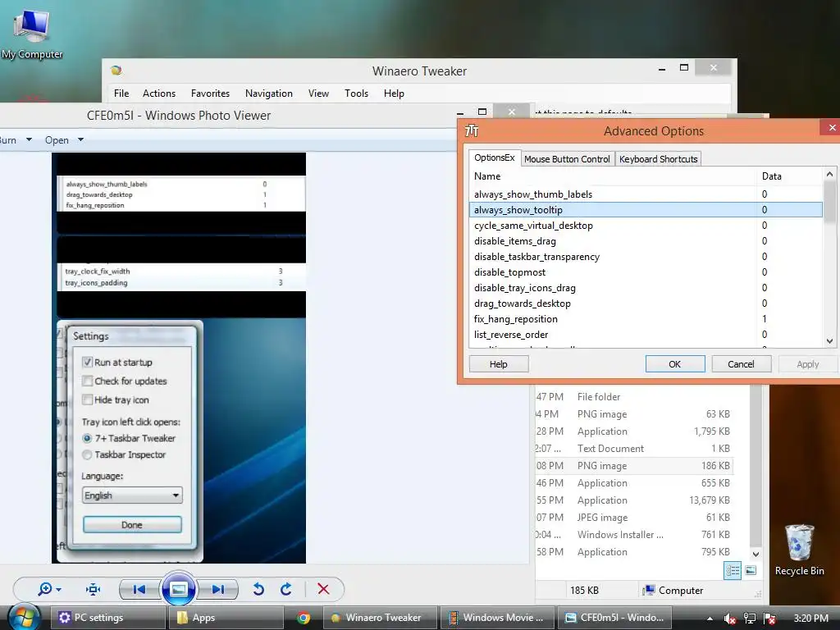Image resolution: width=840 pixels, height=630 pixels.
Task: Click the volume muted tray icon
Action: pos(729,619)
